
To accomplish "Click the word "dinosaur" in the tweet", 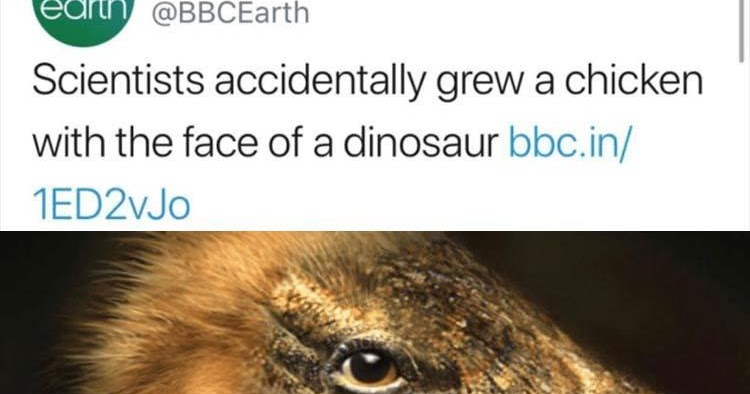I will coord(421,143).
